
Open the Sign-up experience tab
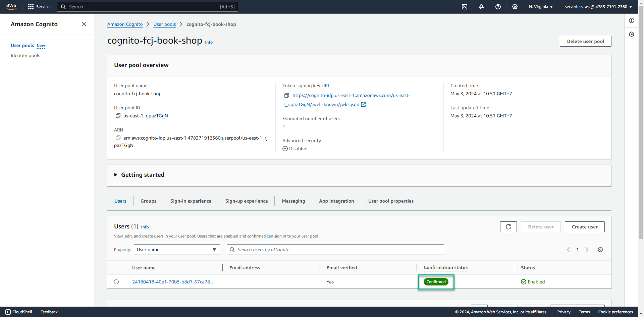247,201
